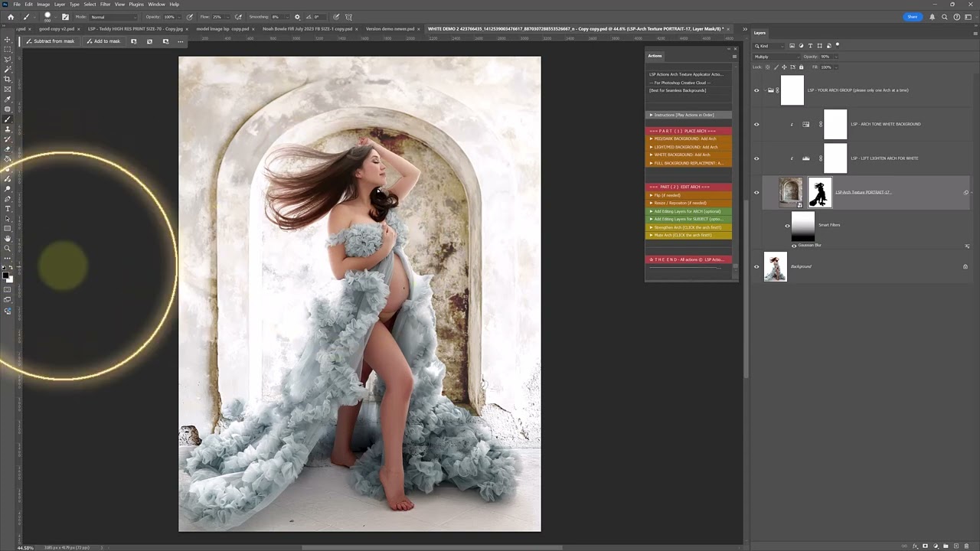Click the Add to mask button
Screen dimensions: 980x551
(x=103, y=41)
